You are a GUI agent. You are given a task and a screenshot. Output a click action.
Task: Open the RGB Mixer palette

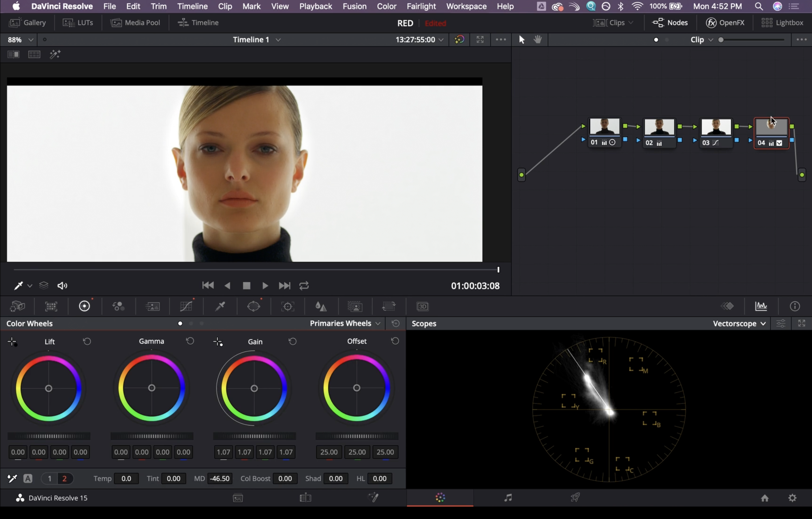point(118,306)
